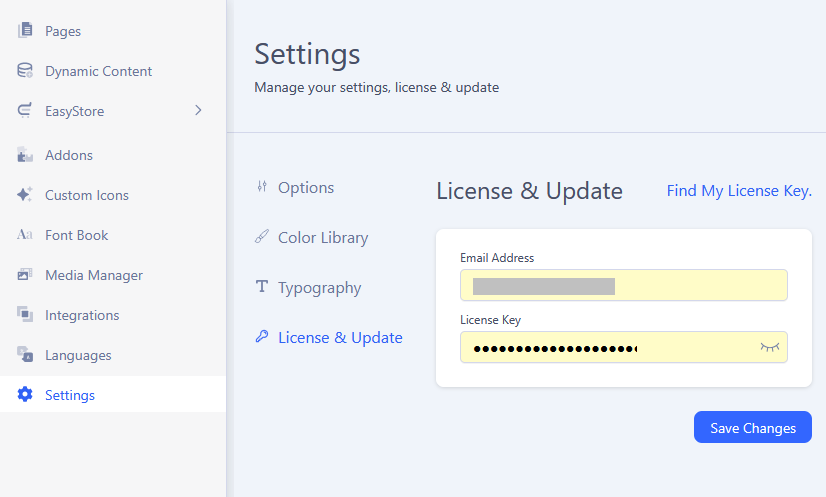Image resolution: width=826 pixels, height=497 pixels.
Task: Click the Save Changes button
Action: pyautogui.click(x=752, y=428)
